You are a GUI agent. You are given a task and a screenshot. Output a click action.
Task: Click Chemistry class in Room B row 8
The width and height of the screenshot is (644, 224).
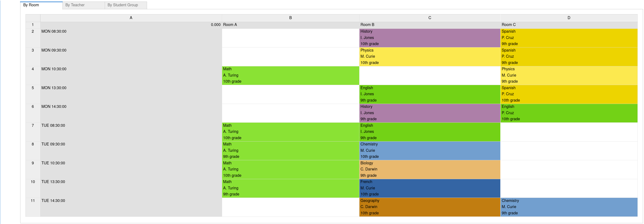pyautogui.click(x=428, y=150)
